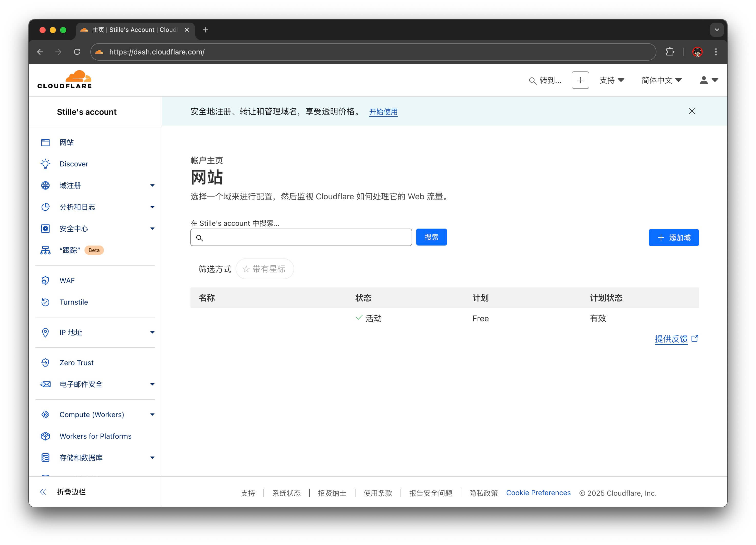Viewport: 756px width, 545px height.
Task: Open the 简体中文 language dropdown
Action: click(x=661, y=80)
